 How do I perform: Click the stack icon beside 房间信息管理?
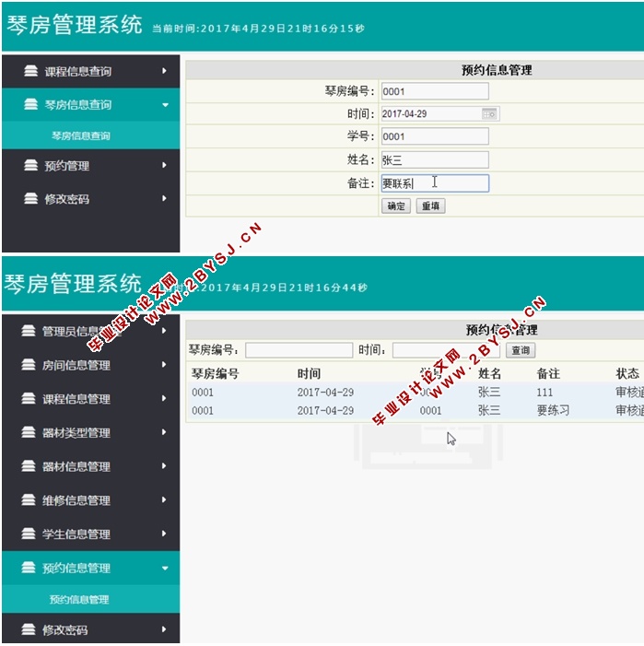pyautogui.click(x=29, y=365)
